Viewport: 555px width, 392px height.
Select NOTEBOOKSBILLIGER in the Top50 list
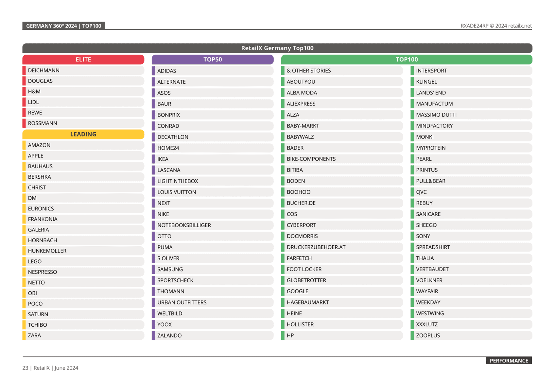pos(213,225)
